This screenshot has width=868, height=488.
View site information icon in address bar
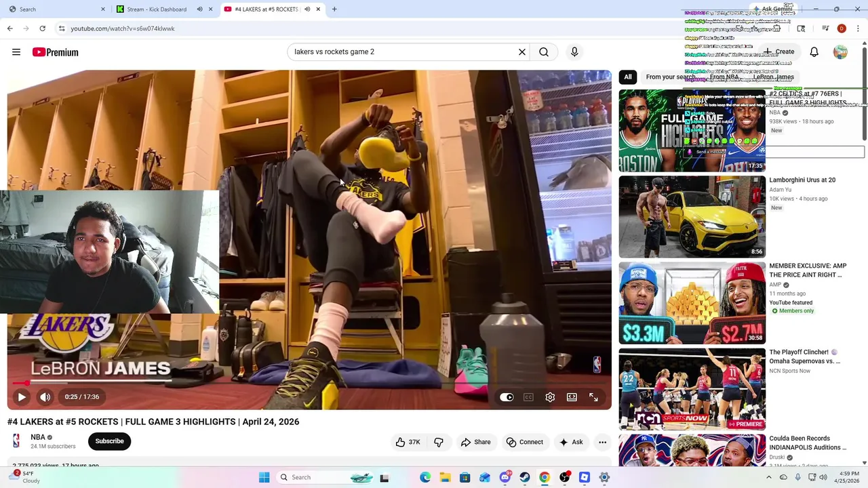click(x=62, y=28)
